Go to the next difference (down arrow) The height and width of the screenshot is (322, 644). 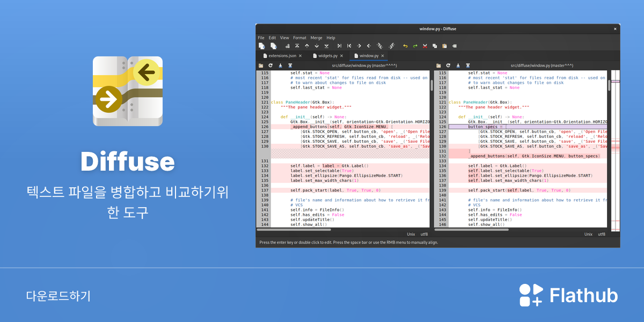point(317,46)
